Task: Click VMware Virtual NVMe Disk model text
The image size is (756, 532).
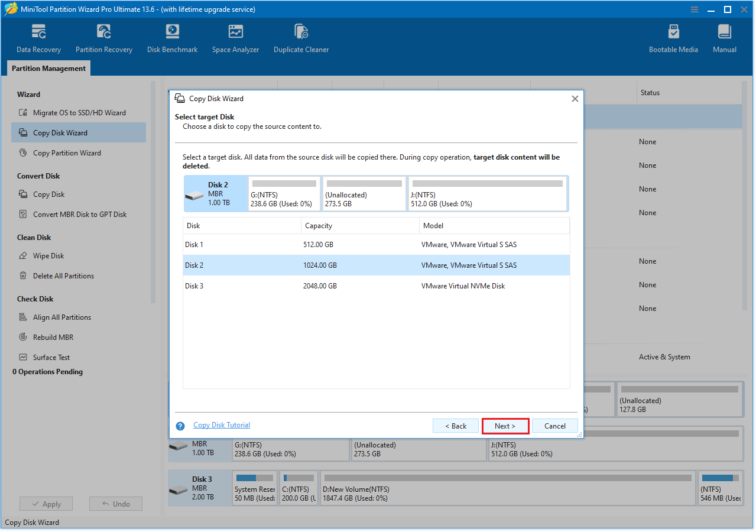Action: click(463, 286)
